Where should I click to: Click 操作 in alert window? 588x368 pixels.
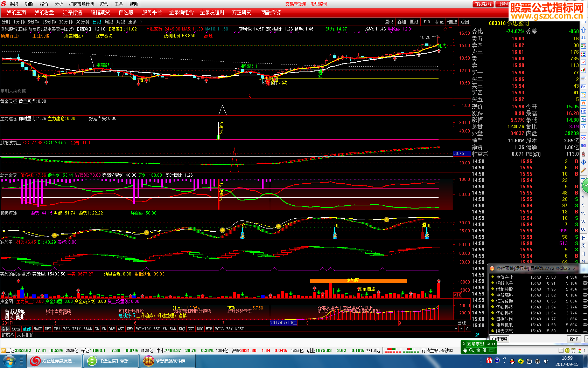point(574,339)
